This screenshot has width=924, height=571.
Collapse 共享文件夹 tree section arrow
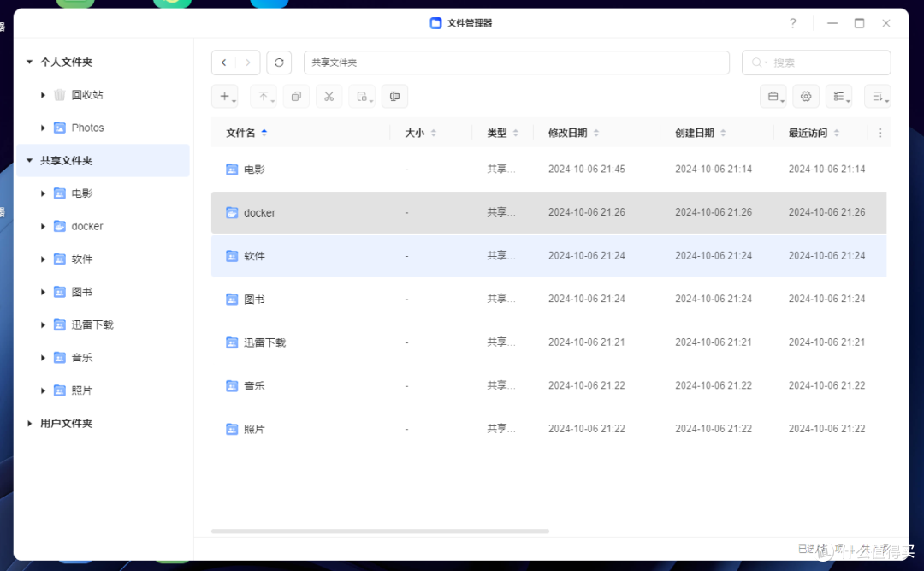[29, 160]
